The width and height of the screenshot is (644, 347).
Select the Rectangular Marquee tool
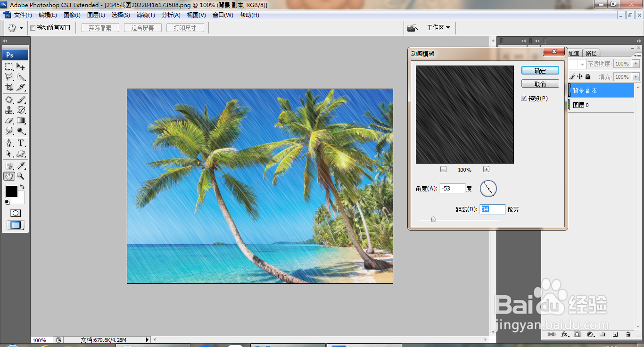tap(9, 66)
